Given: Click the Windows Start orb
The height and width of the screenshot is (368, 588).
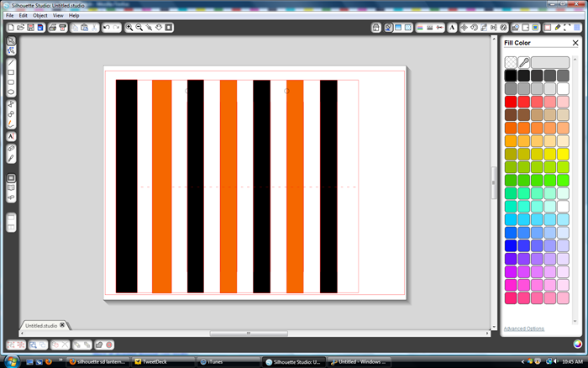Looking at the screenshot, I should (x=12, y=361).
